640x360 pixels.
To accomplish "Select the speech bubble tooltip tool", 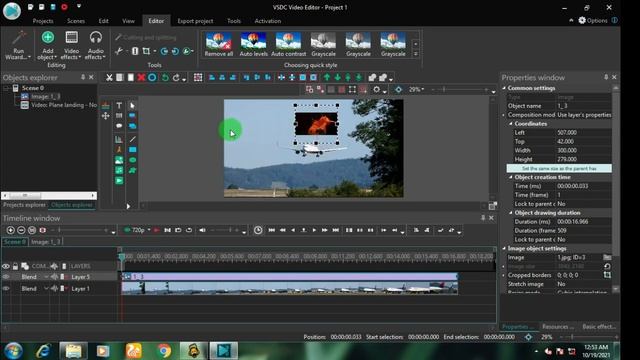I will click(x=119, y=126).
